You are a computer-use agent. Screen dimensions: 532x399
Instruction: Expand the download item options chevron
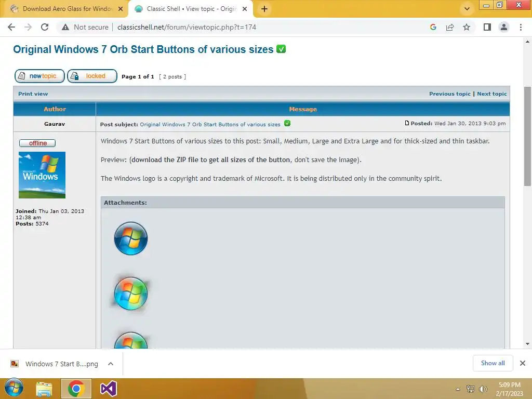tap(111, 364)
